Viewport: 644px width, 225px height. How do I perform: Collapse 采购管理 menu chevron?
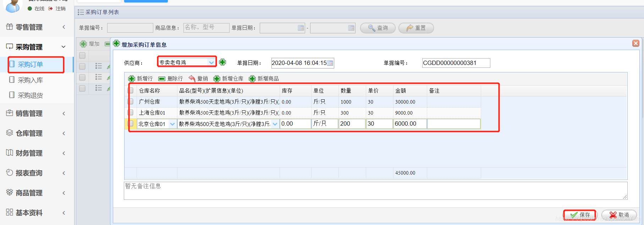pos(64,47)
